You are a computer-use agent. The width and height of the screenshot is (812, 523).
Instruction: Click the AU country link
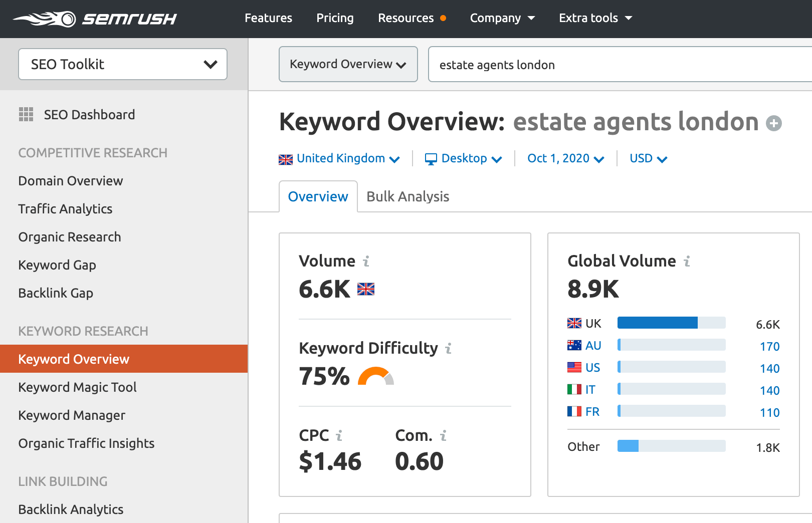(x=593, y=346)
